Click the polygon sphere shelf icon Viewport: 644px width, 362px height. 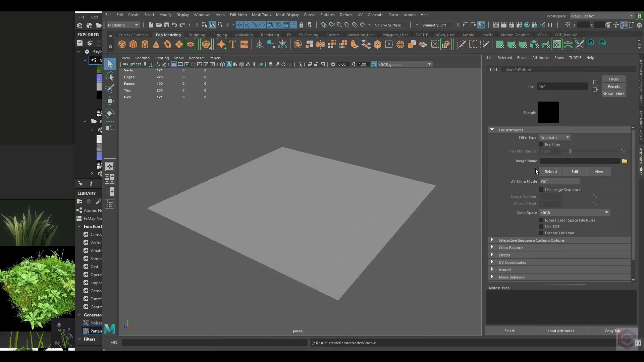click(x=122, y=44)
